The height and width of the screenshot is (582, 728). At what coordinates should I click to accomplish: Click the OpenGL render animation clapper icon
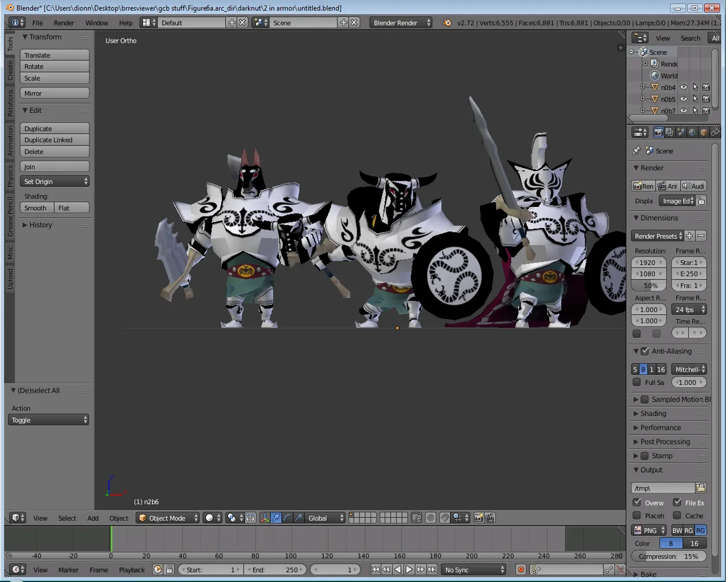point(489,518)
